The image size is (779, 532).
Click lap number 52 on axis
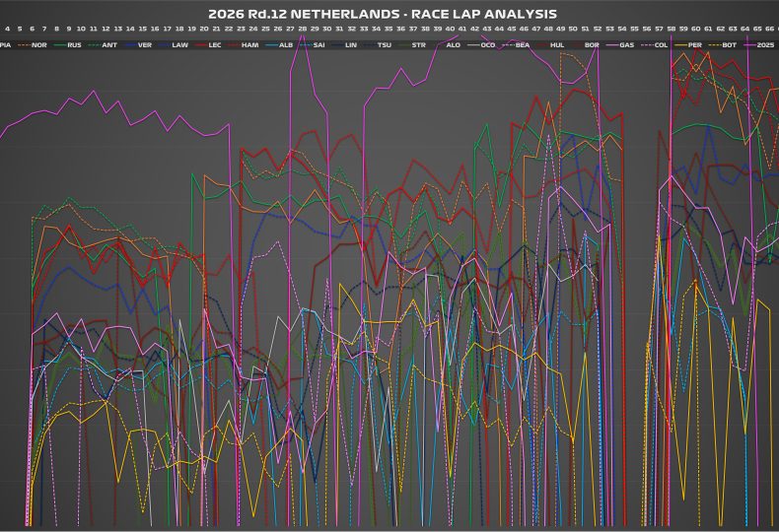tap(598, 30)
